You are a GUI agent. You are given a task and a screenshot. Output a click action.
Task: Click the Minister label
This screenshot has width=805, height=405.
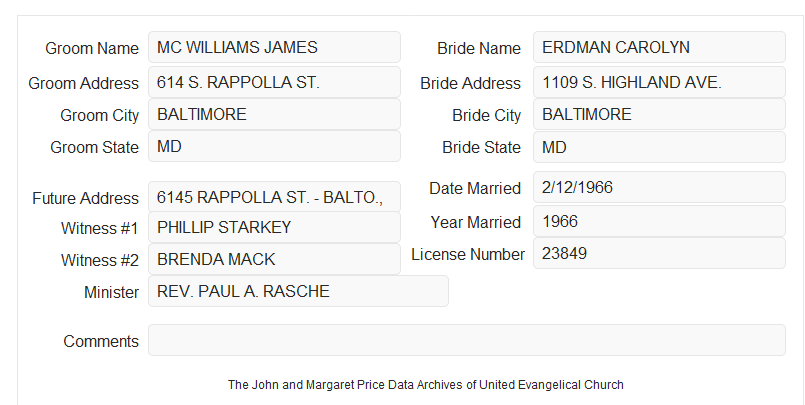111,292
